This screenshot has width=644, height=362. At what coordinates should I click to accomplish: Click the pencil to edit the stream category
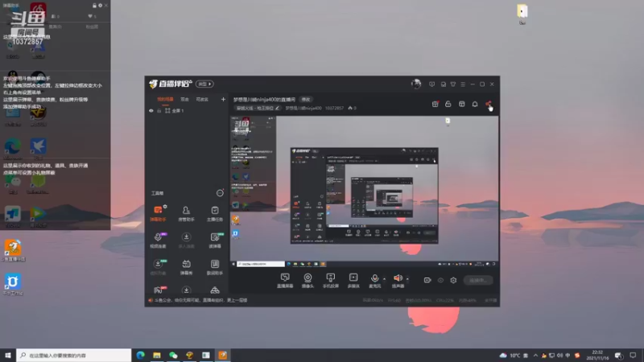point(277,109)
